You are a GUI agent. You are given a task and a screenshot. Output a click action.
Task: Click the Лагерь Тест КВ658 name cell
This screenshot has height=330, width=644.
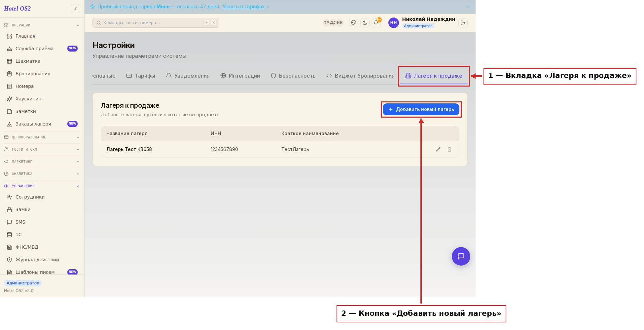(x=129, y=149)
